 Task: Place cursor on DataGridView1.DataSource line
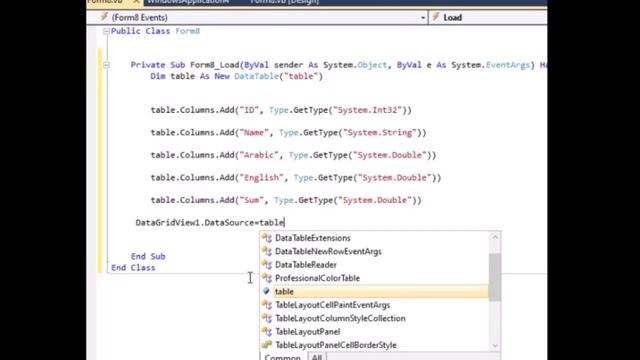click(210, 223)
